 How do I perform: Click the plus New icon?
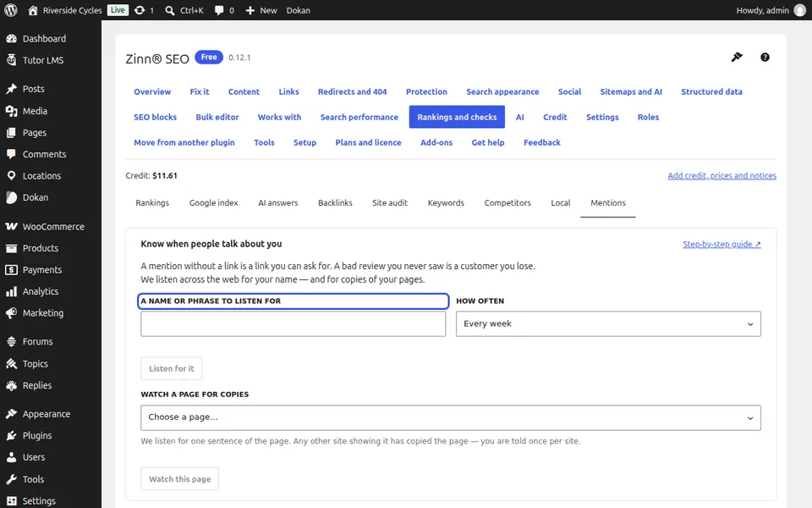click(x=250, y=10)
